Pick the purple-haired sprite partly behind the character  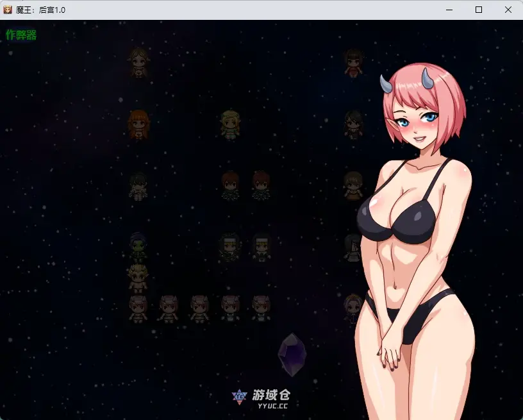click(x=353, y=308)
